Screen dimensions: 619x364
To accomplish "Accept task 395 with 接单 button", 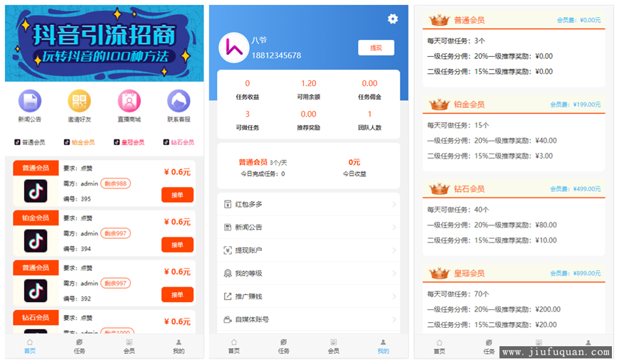I will 177,195.
